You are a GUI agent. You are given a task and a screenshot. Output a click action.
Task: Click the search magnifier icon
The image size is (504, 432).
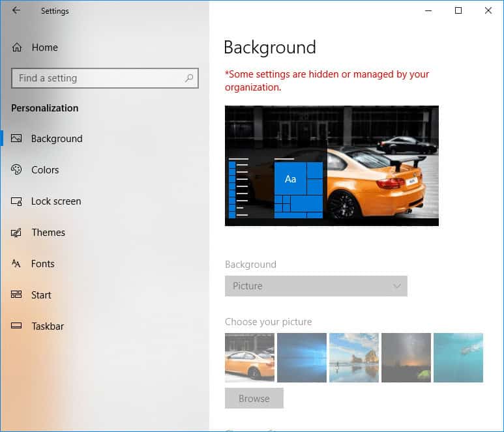[x=189, y=78]
